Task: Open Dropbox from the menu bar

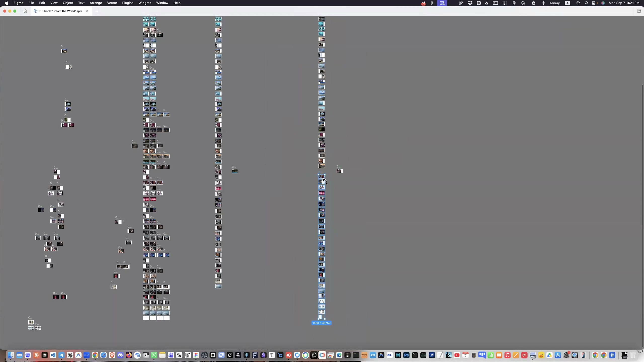Action: (x=470, y=3)
